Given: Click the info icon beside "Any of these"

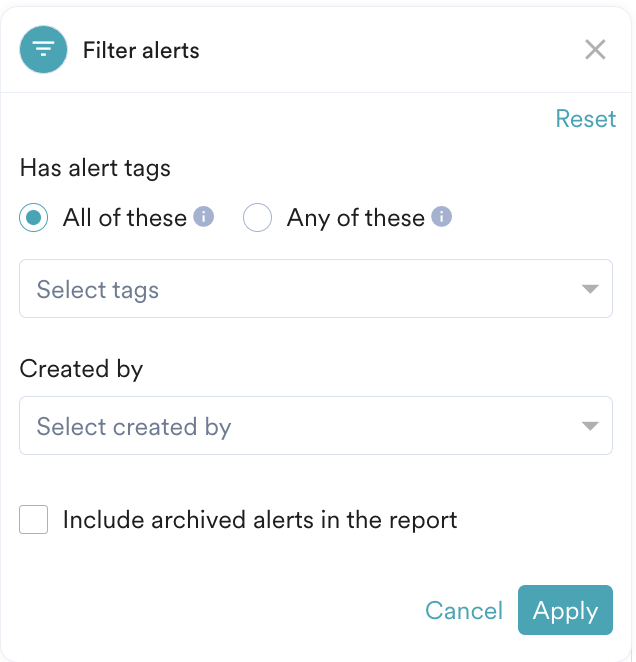Looking at the screenshot, I should click(x=441, y=217).
